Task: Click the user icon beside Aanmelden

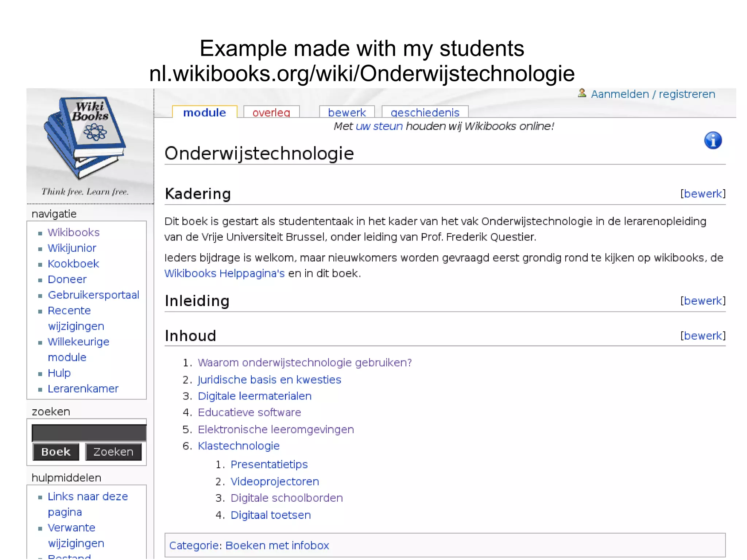Action: [x=582, y=93]
